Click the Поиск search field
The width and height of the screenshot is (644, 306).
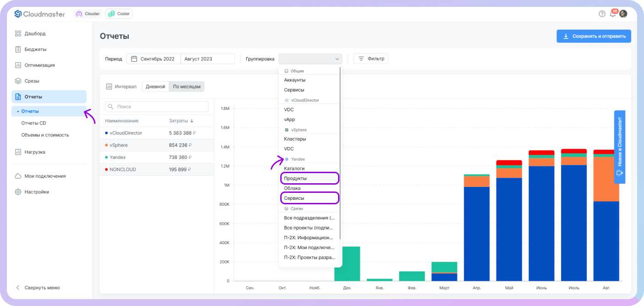[x=157, y=106]
